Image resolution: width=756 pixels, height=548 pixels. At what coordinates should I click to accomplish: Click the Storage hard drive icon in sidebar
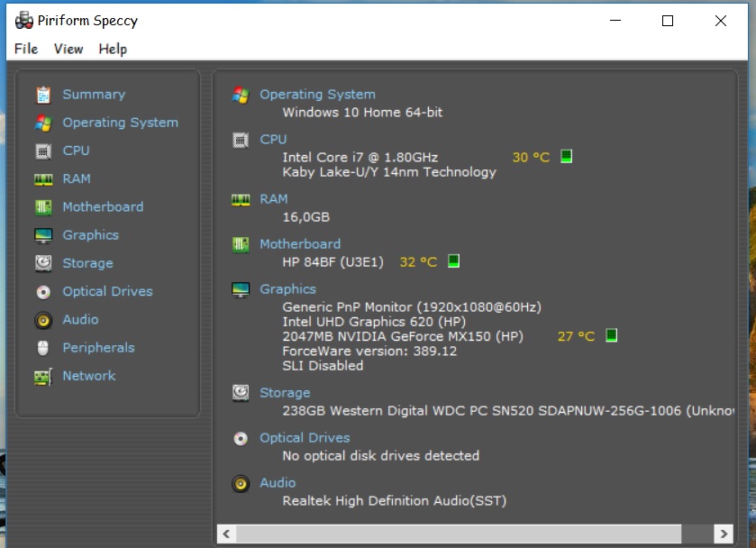click(x=43, y=263)
